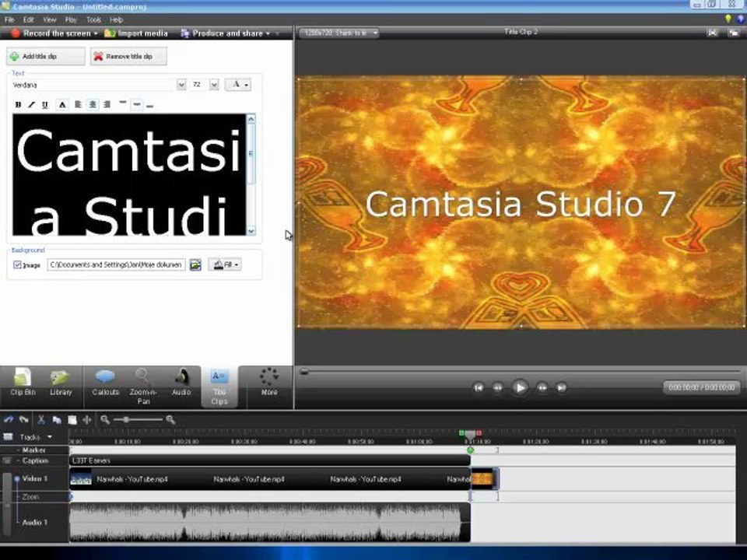Select the Title Clips tab
Image resolution: width=747 pixels, height=560 pixels.
coord(219,387)
